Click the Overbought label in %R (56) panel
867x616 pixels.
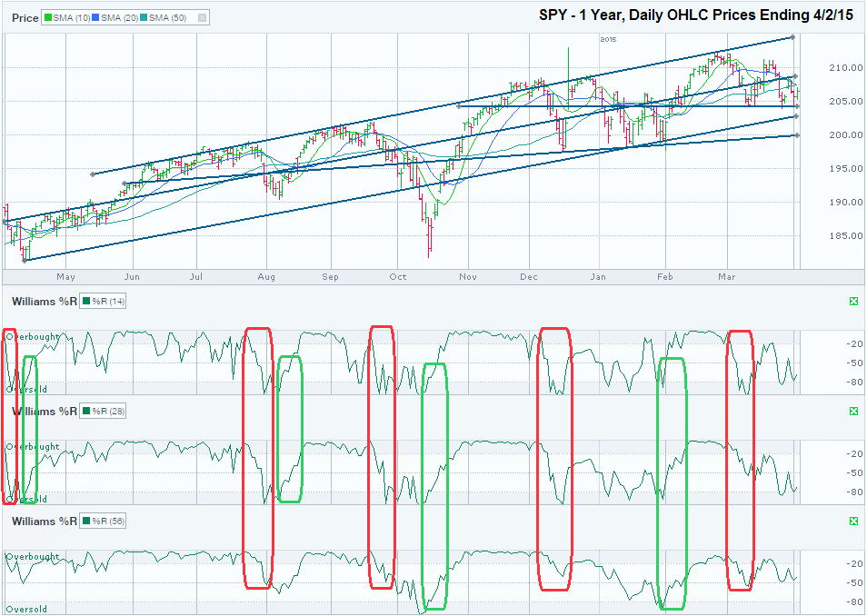click(x=32, y=556)
